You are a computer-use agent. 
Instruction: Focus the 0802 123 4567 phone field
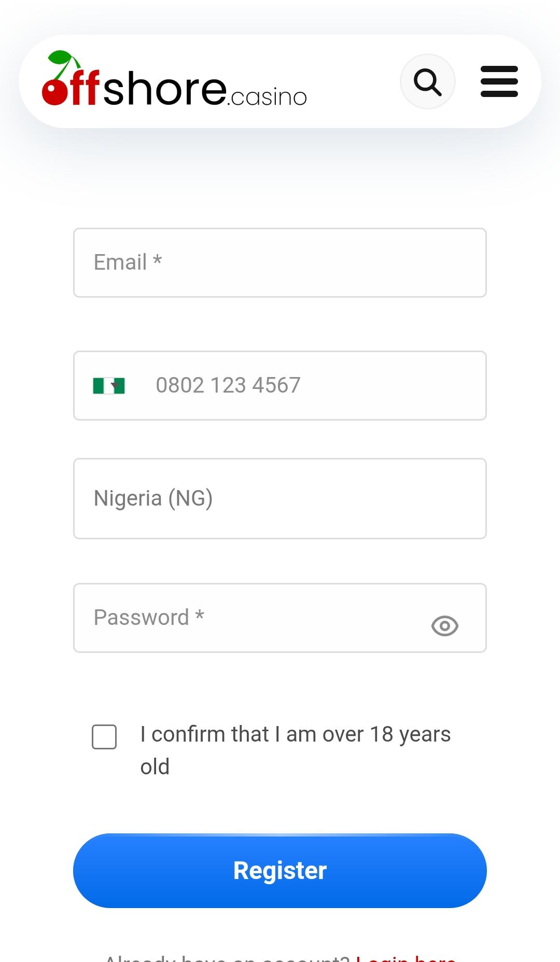point(280,385)
